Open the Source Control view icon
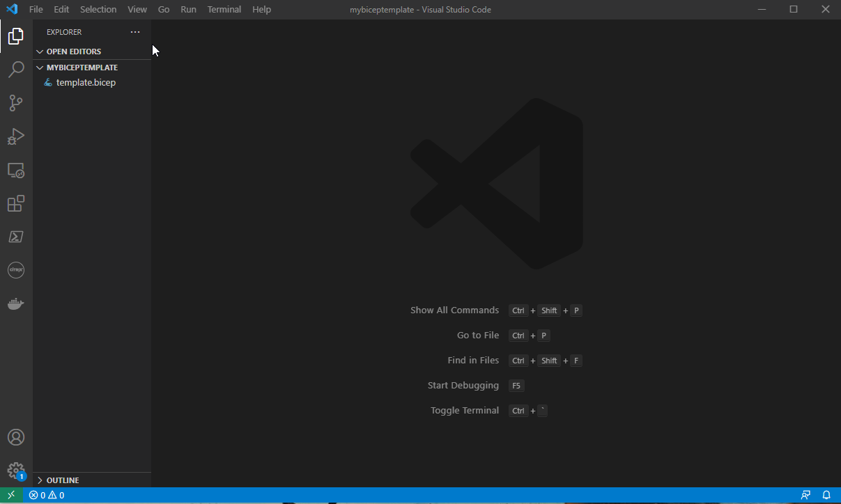 tap(16, 103)
